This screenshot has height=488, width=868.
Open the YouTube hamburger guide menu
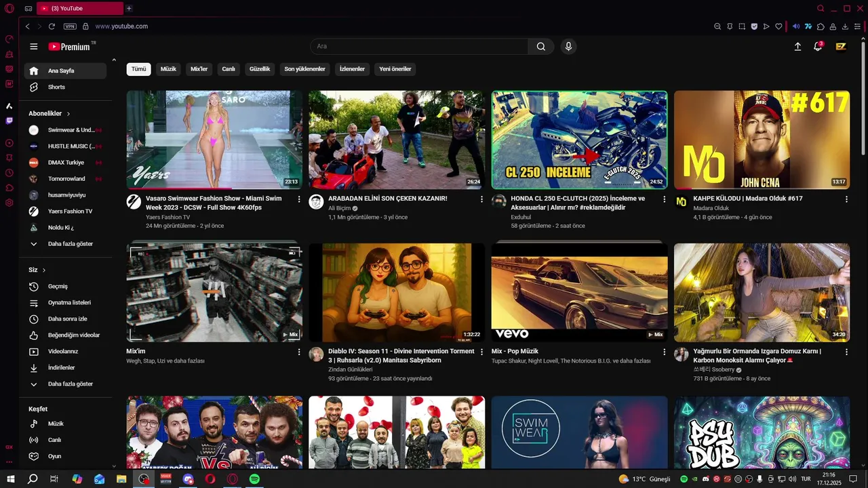click(x=33, y=47)
